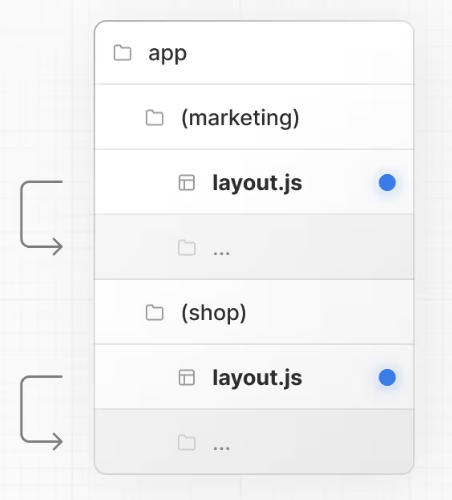The image size is (452, 500).
Task: Select the app root folder label
Action: pos(167,54)
